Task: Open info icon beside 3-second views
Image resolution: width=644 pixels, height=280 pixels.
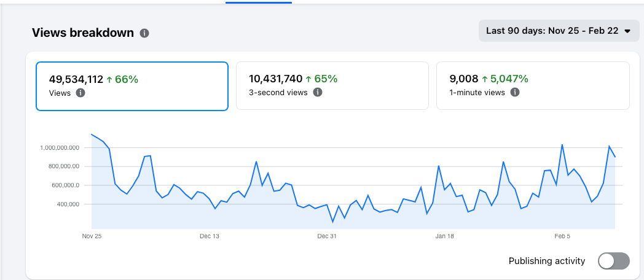Action: pyautogui.click(x=318, y=92)
